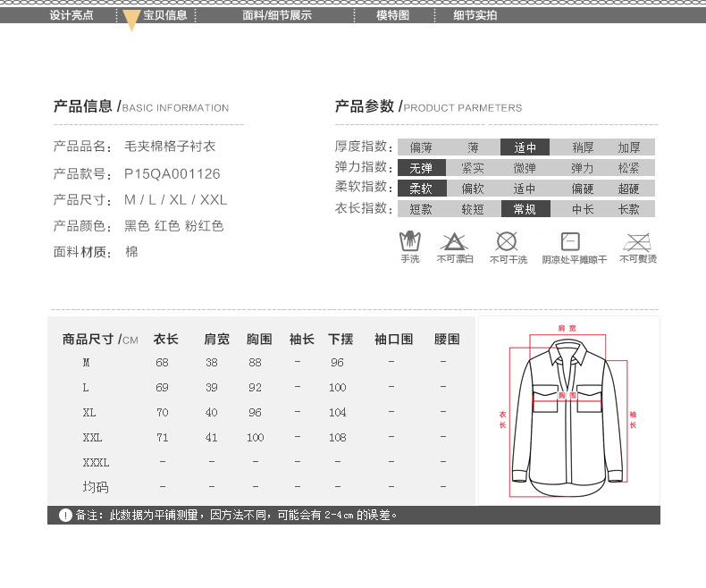Image resolution: width=706 pixels, height=588 pixels.
Task: Click the XXL size row label
Action: point(92,438)
